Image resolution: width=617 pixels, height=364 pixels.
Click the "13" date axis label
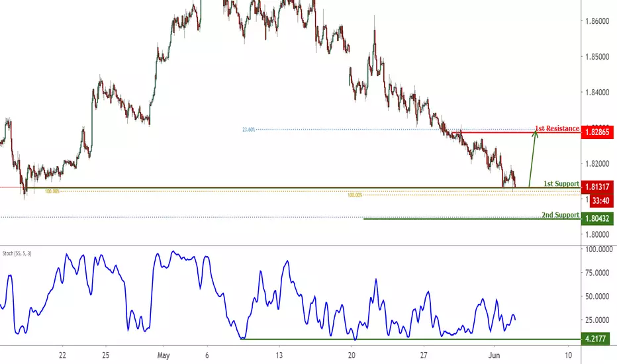pos(279,355)
